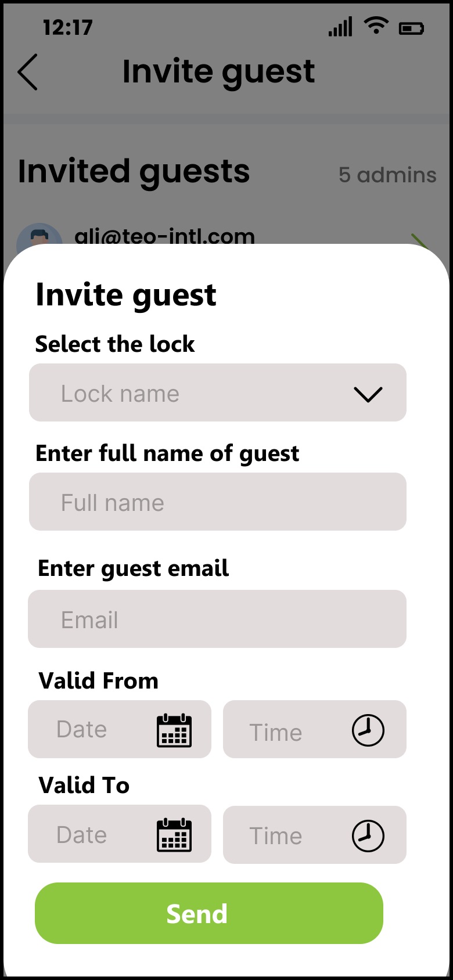Tap the guest avatar picture
Image resolution: width=453 pixels, height=980 pixels.
tap(39, 235)
